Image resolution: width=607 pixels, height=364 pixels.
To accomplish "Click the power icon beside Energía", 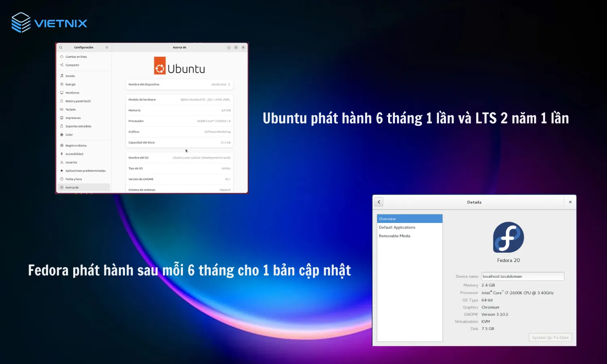I will click(x=62, y=85).
